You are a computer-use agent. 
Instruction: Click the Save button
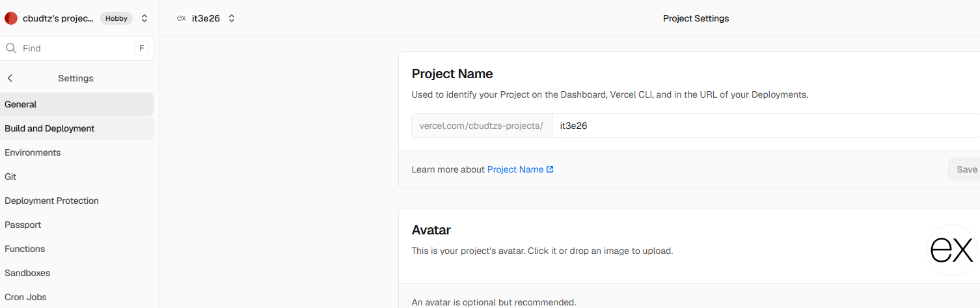tap(965, 169)
